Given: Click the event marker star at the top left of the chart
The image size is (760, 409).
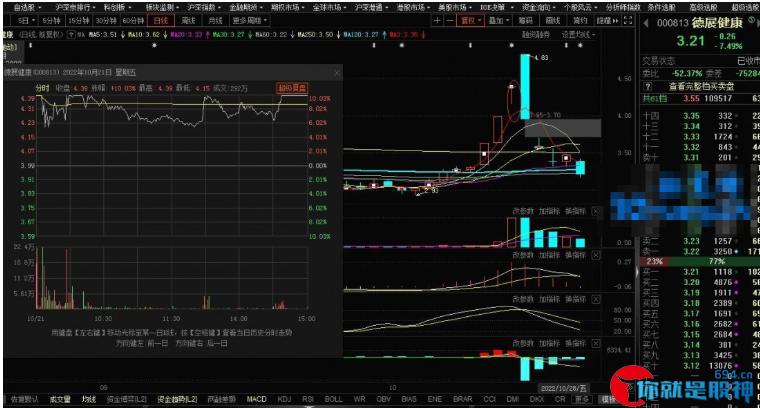Looking at the screenshot, I should coord(31,46).
